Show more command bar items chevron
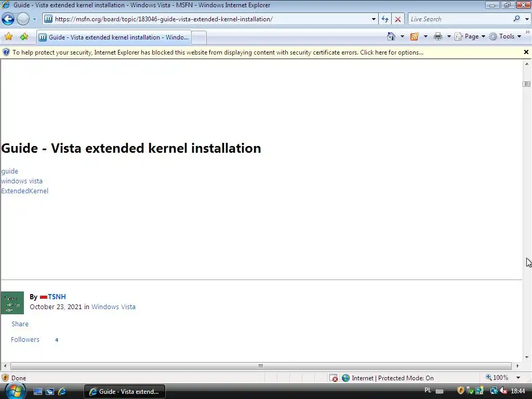The width and height of the screenshot is (532, 399). coord(528,32)
